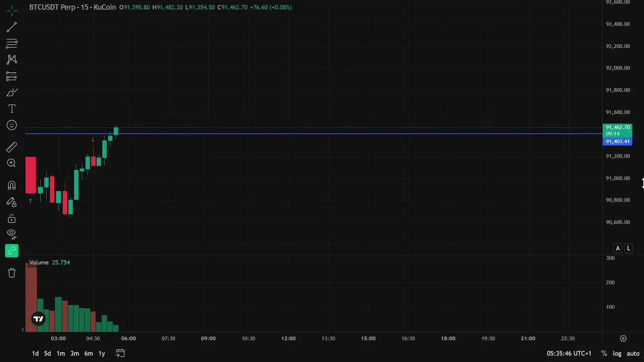Click the Volume value 25.754
This screenshot has height=362, width=644.
(61, 262)
